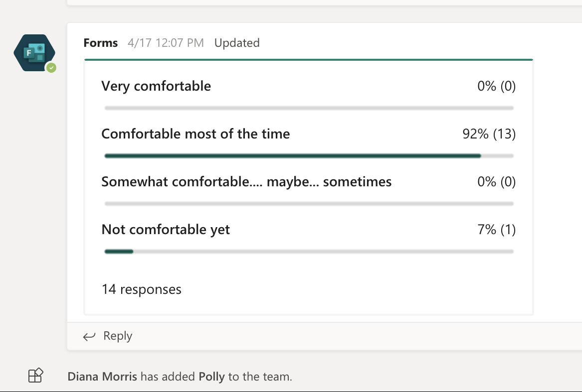
Task: Click the green verified badge on Forms avatar
Action: (51, 68)
